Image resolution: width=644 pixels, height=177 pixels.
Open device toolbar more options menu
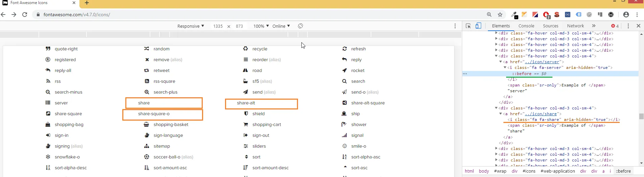(x=455, y=26)
